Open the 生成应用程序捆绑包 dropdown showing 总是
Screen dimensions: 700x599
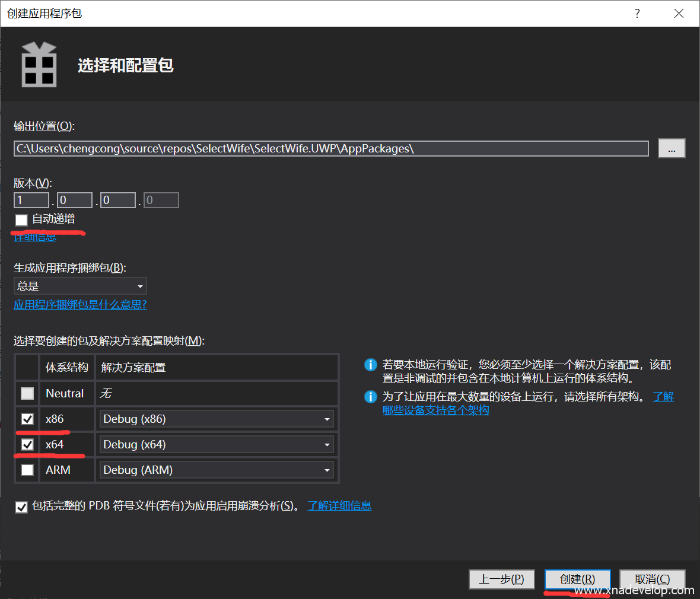tap(80, 286)
